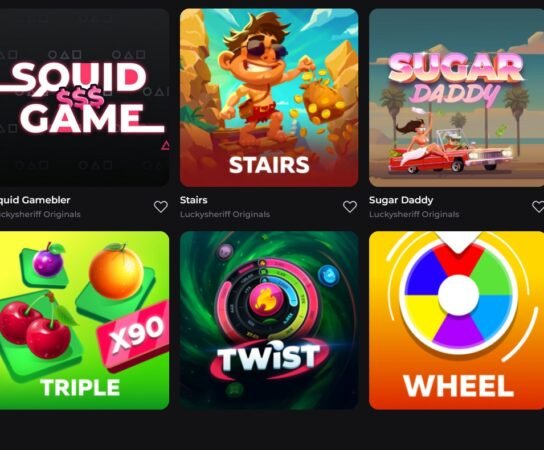Open Luckysheriff Originals under Stairs
Image resolution: width=544 pixels, height=450 pixels.
click(x=225, y=214)
